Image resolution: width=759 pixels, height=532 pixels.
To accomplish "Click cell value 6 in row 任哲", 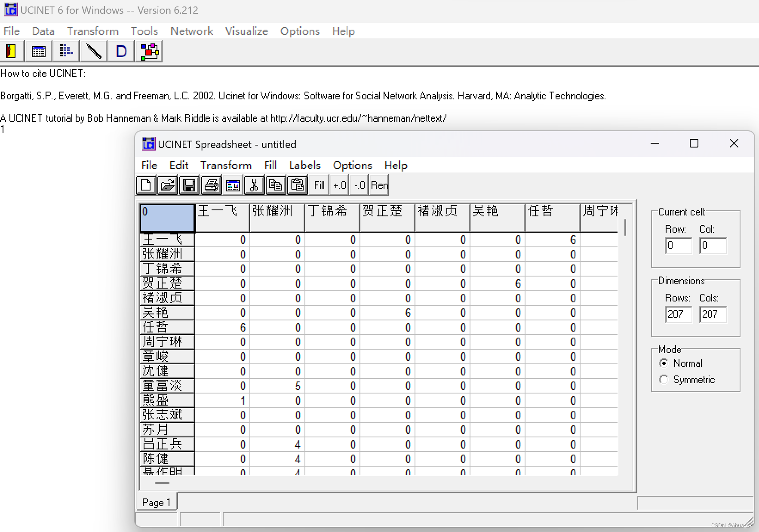I will (222, 328).
